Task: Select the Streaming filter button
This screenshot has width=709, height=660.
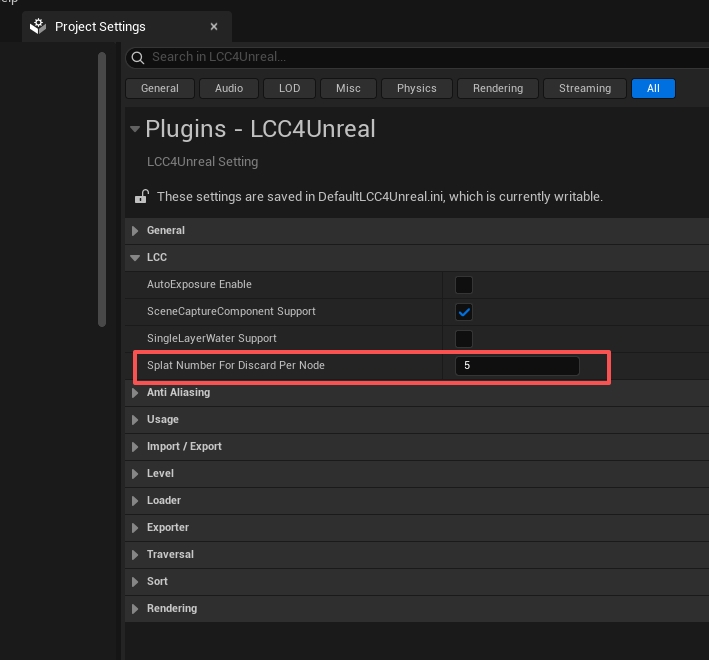Action: 585,88
